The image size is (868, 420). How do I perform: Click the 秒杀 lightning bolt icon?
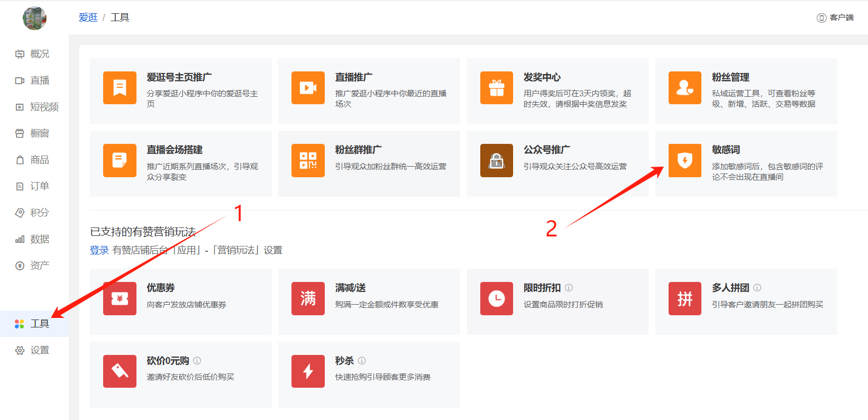point(308,371)
